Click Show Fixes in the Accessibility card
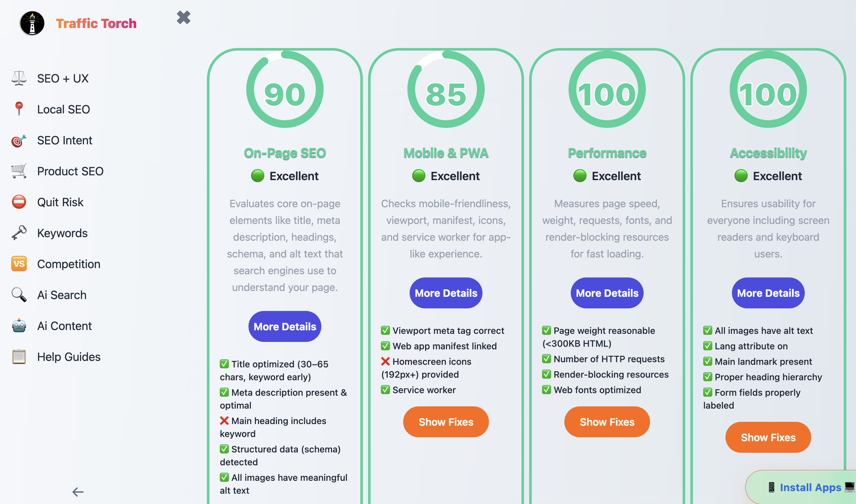 [x=768, y=437]
